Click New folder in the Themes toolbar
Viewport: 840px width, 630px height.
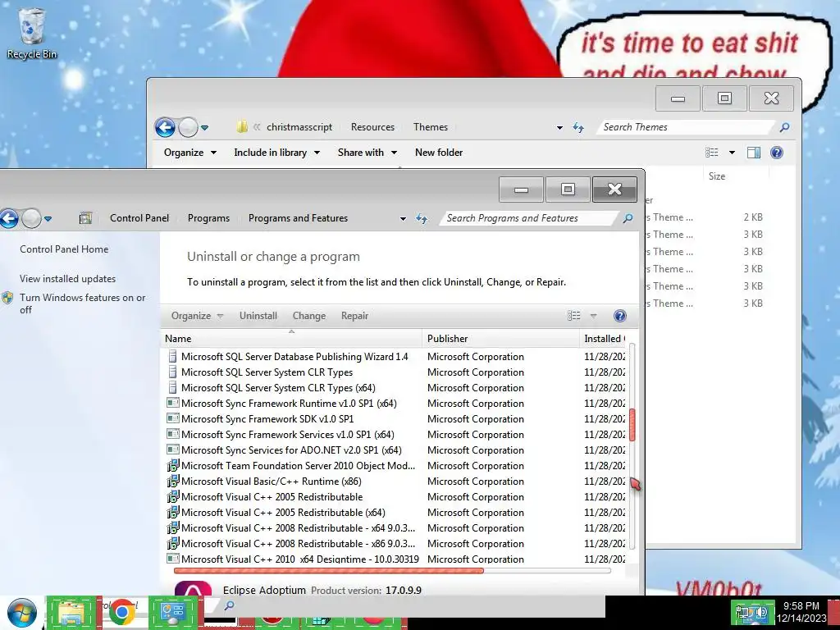click(x=439, y=153)
